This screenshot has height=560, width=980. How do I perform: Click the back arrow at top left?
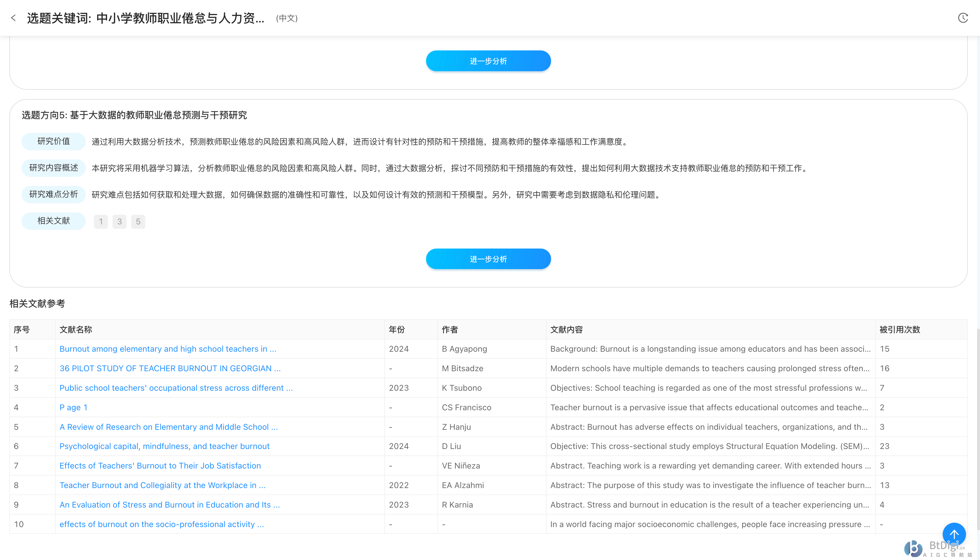pos(14,18)
